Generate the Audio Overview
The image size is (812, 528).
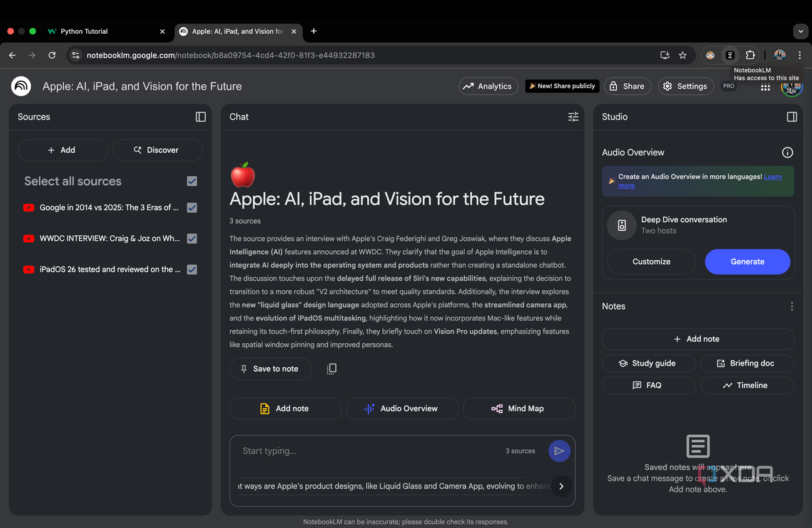(748, 261)
